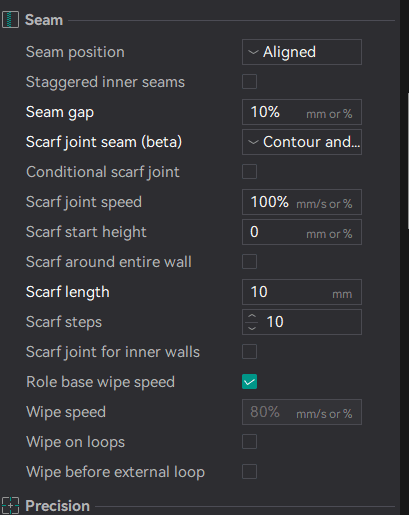Open the Seam position dropdown
409x515 pixels.
point(302,52)
